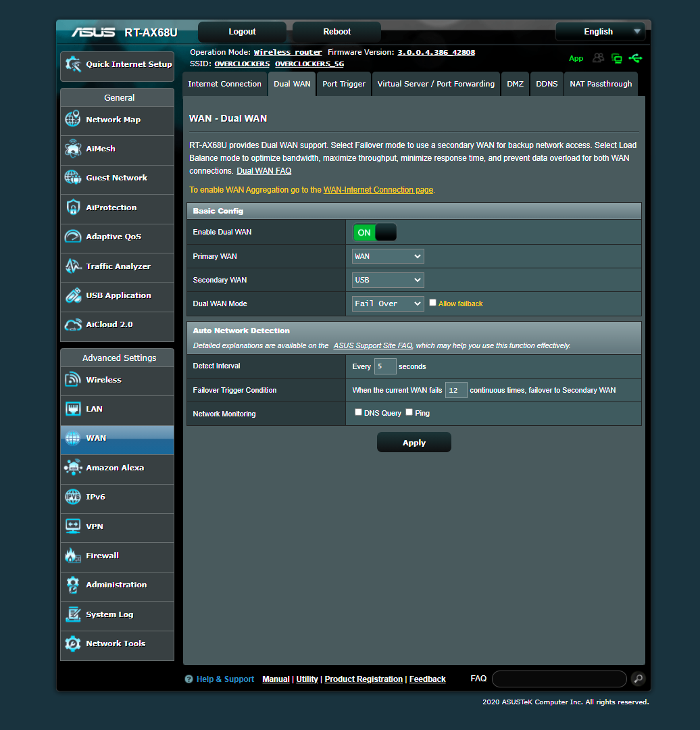Click the Wireless settings icon
This screenshot has height=730, width=700.
coord(73,379)
